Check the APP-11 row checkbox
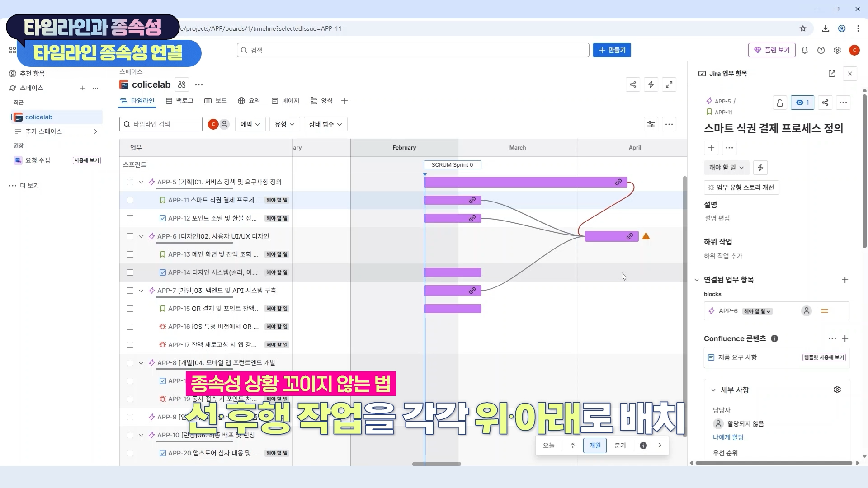The height and width of the screenshot is (488, 868). [x=130, y=200]
